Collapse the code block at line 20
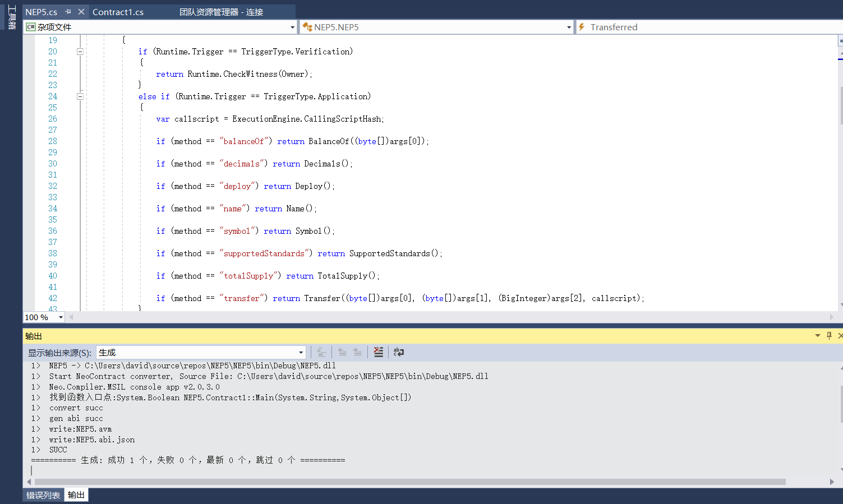 coord(80,52)
